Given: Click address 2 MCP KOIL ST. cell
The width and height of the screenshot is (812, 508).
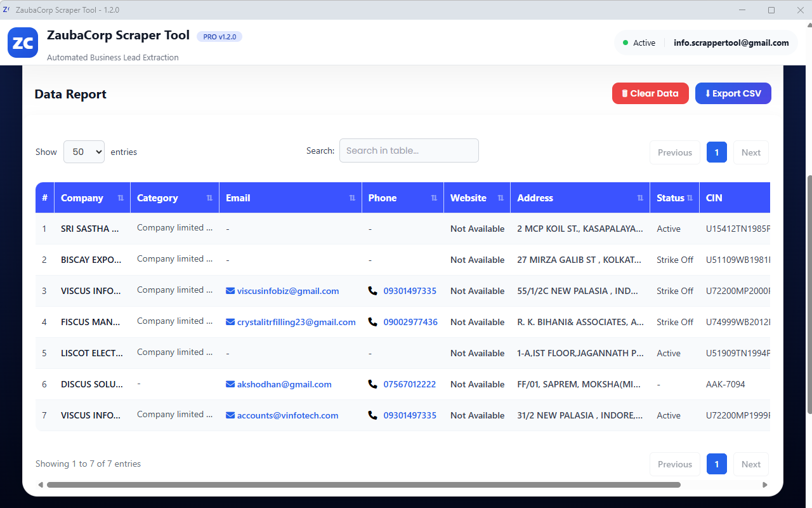Looking at the screenshot, I should (580, 229).
